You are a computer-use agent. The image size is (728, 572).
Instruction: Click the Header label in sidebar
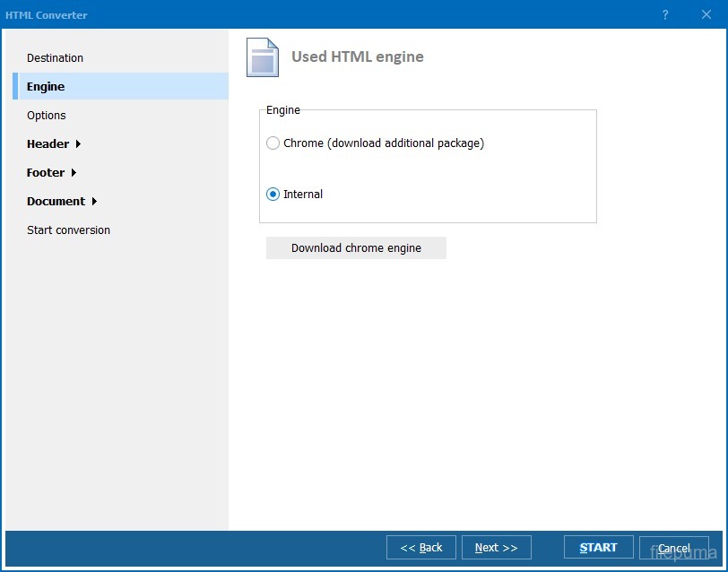coord(48,144)
